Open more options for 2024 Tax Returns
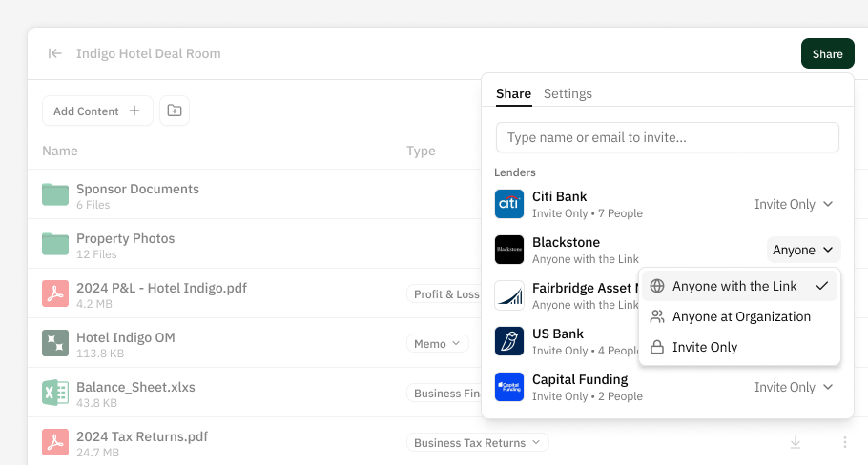This screenshot has height=465, width=868. pyautogui.click(x=845, y=442)
